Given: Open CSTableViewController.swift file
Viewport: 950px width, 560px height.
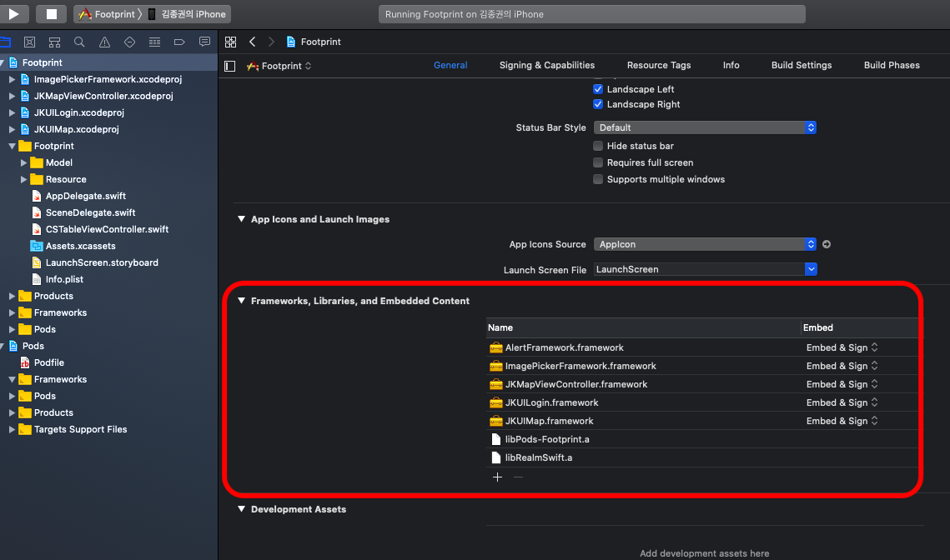Looking at the screenshot, I should 107,229.
